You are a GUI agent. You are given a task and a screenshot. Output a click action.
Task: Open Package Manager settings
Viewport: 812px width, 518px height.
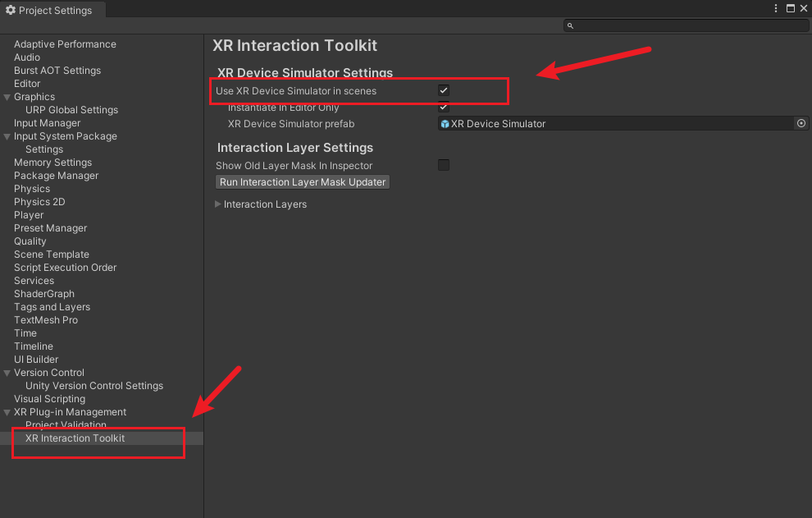point(56,175)
